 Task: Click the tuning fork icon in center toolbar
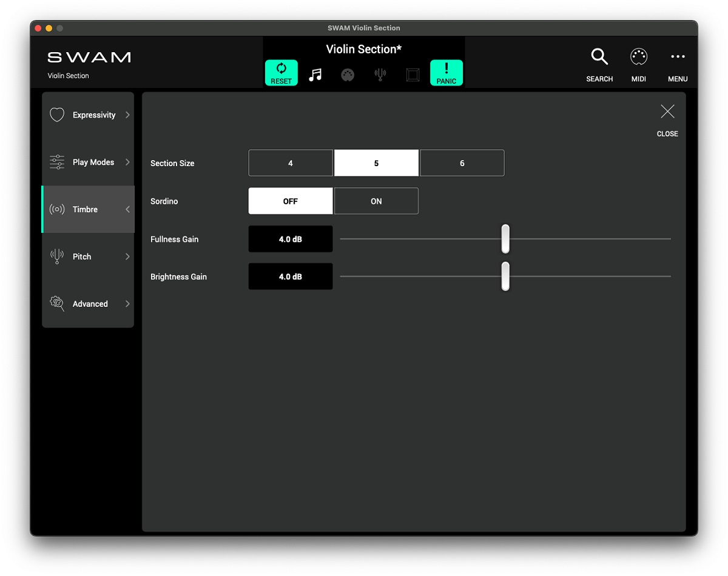380,75
